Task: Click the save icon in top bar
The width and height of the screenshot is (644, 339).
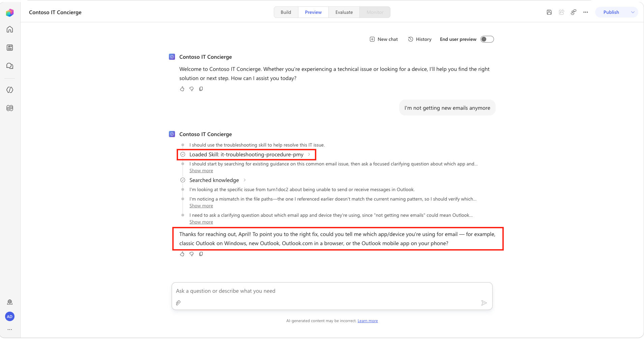Action: click(x=549, y=12)
